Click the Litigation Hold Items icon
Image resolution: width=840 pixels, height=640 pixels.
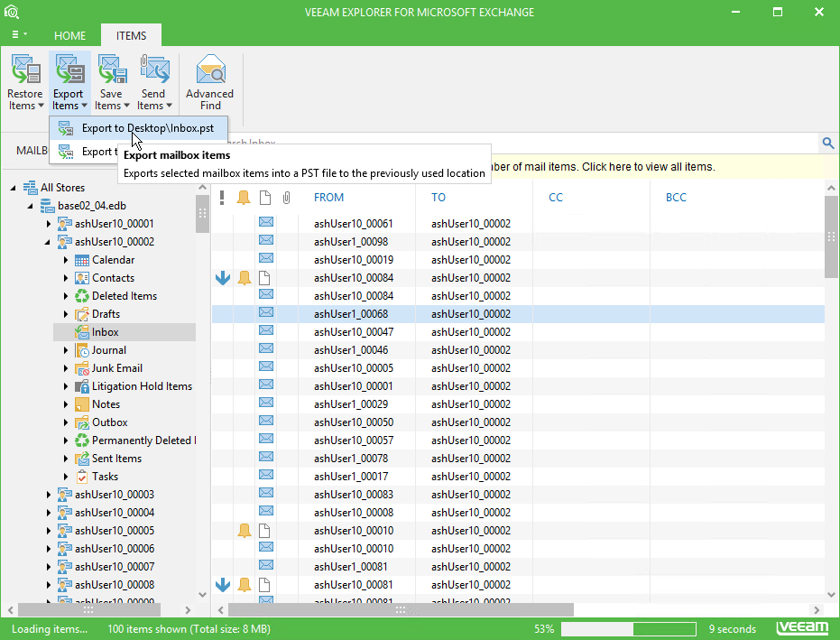click(x=82, y=386)
